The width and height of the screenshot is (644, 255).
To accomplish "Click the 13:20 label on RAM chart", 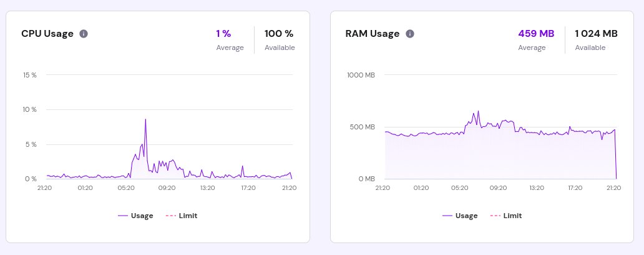I will pyautogui.click(x=537, y=188).
